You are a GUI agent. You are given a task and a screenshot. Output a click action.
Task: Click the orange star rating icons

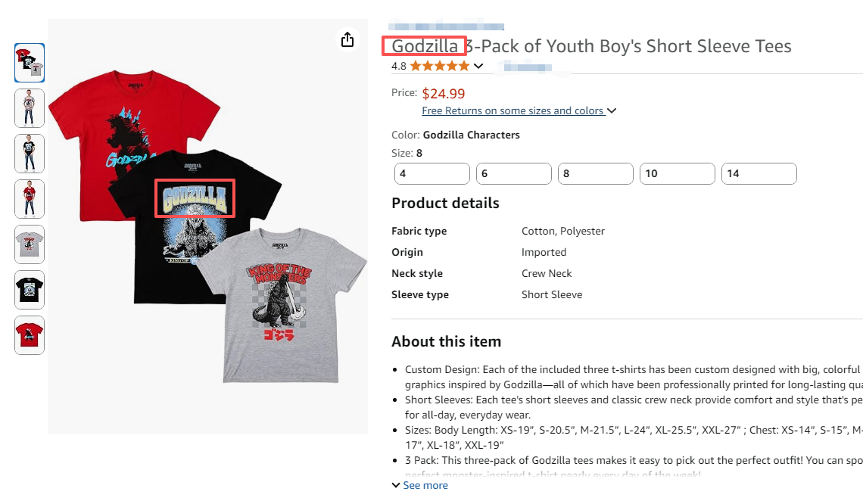(440, 66)
